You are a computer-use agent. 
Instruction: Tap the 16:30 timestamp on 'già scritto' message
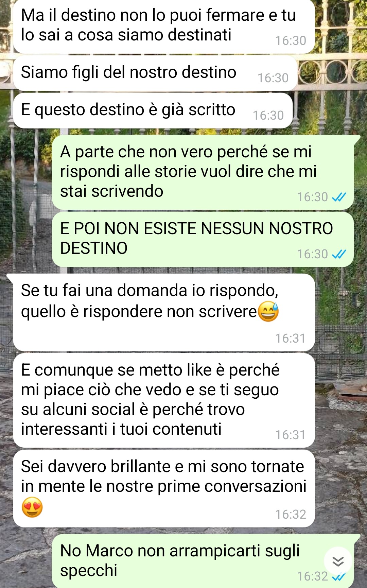(268, 115)
